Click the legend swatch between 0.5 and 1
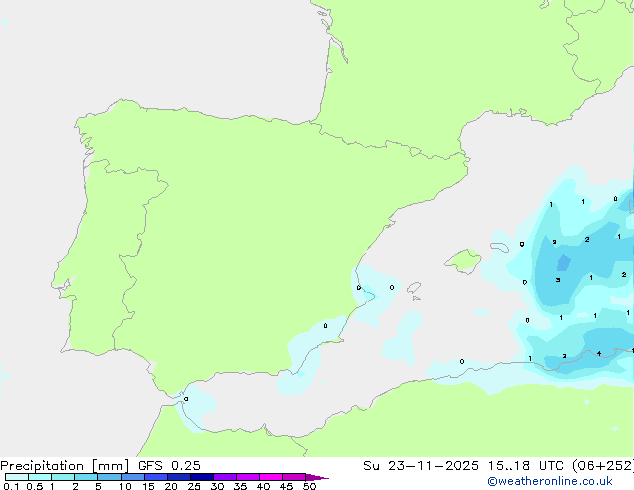This screenshot has height=490, width=634. coord(40,477)
